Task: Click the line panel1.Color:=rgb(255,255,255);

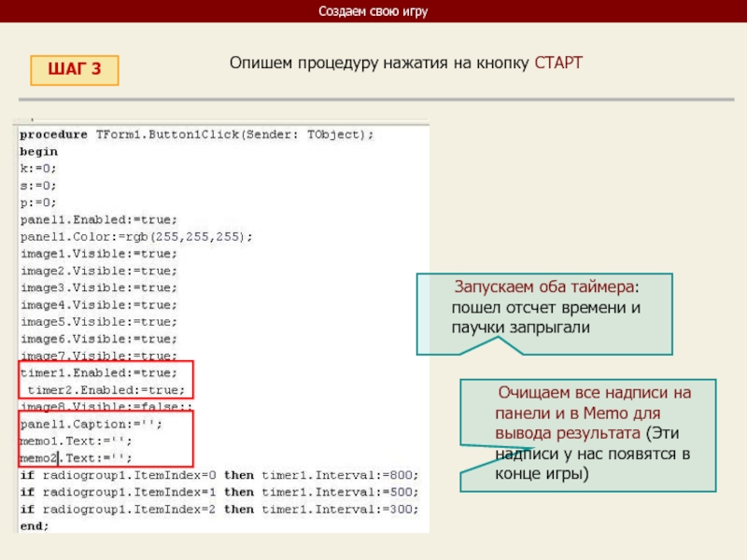Action: (136, 237)
